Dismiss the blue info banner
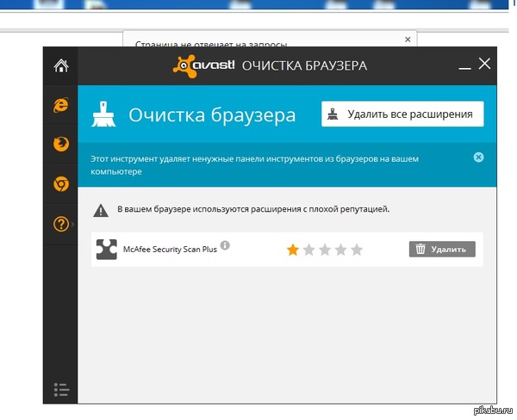Image resolution: width=517 pixels, height=420 pixels. point(478,157)
